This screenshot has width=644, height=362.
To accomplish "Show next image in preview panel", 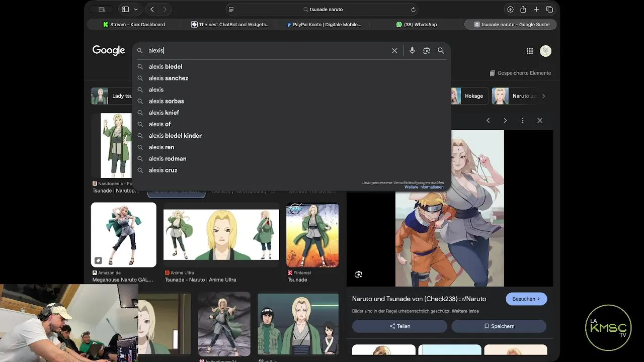I will pos(505,121).
